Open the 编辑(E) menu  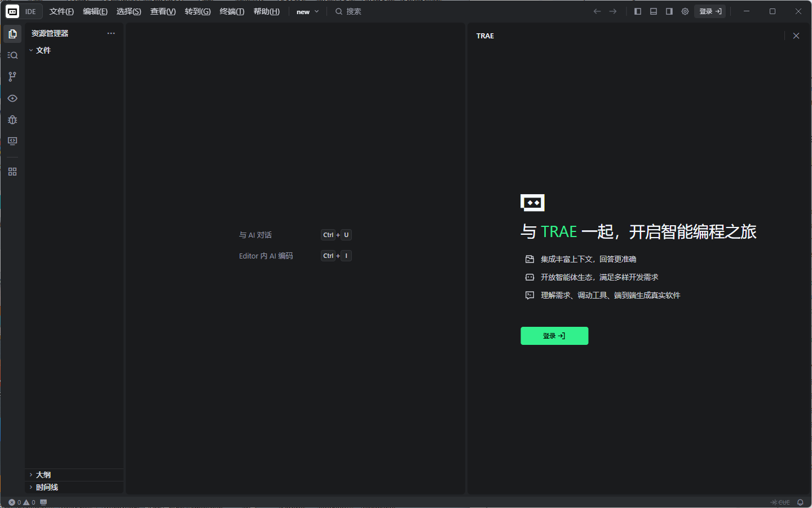95,11
